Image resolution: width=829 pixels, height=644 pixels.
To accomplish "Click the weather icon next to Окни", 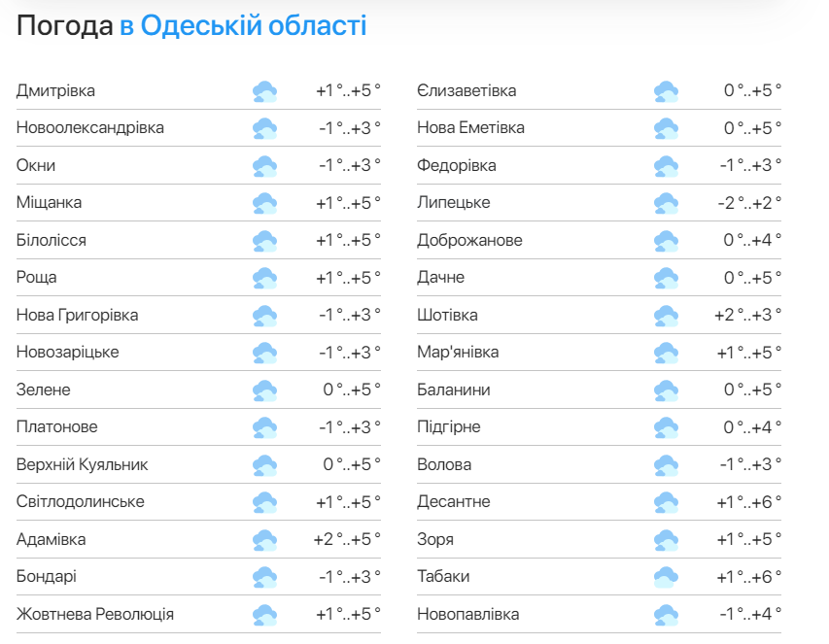I will tap(264, 166).
